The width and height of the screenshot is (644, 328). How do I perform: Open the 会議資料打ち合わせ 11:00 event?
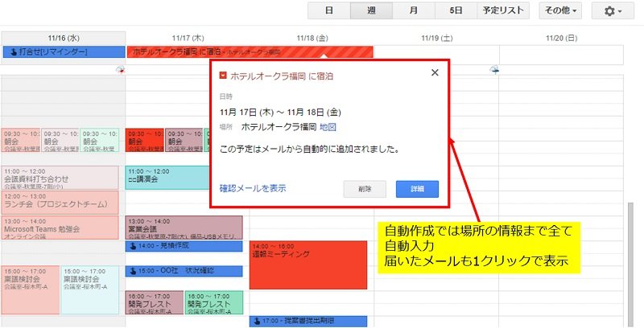60,178
